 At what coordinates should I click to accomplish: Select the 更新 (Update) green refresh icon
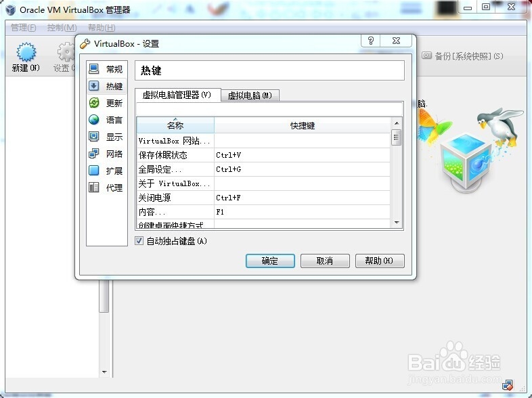click(x=93, y=102)
